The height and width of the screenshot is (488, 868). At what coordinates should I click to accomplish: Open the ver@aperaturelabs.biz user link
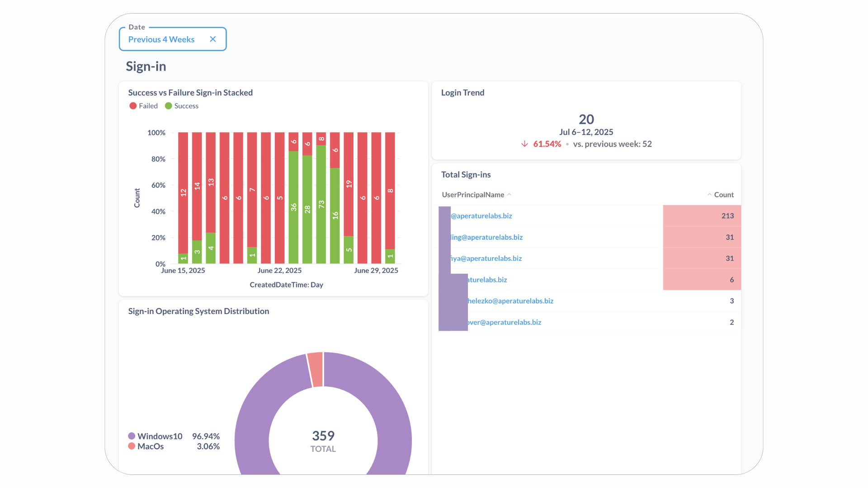pyautogui.click(x=505, y=322)
